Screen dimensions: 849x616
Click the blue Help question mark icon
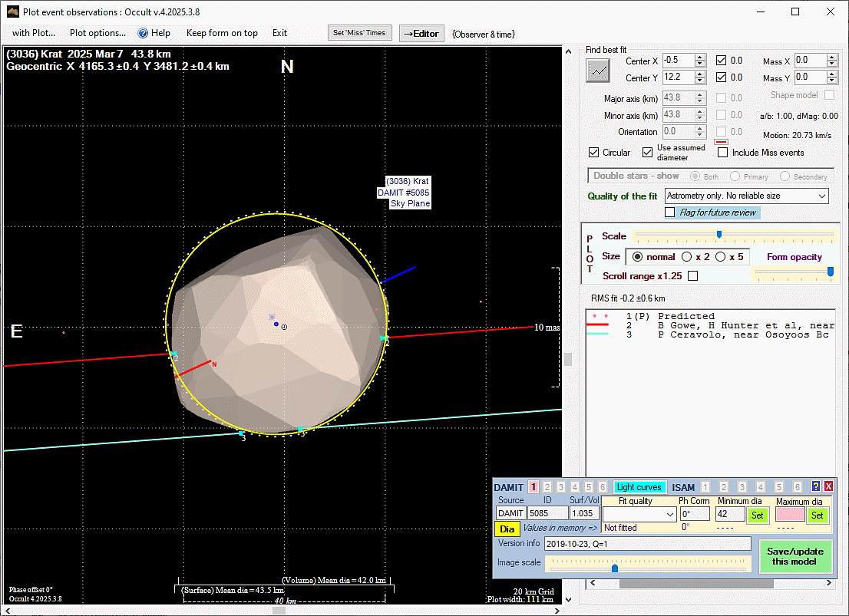point(143,33)
